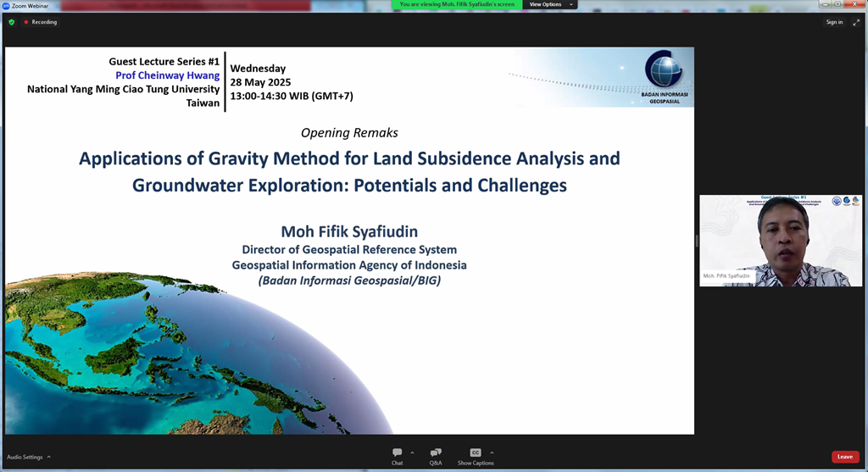
Task: Enter full screen mode via corner arrows
Action: pos(855,22)
